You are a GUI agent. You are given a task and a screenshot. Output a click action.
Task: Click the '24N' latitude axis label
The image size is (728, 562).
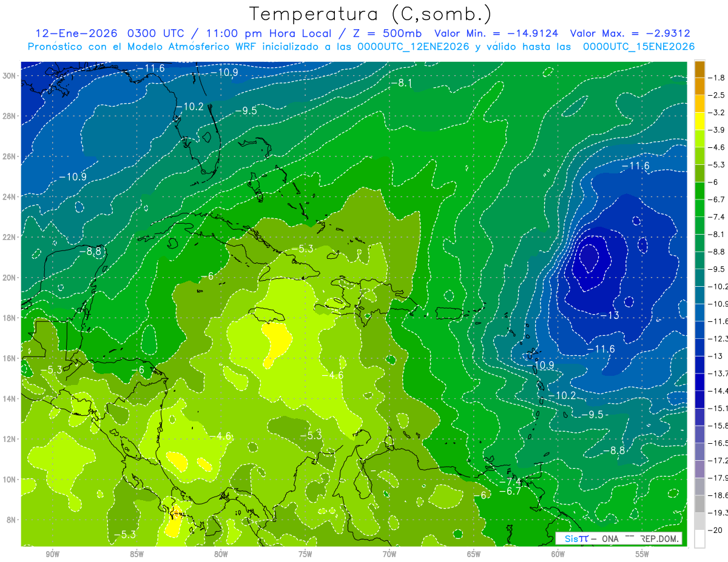pos(8,196)
